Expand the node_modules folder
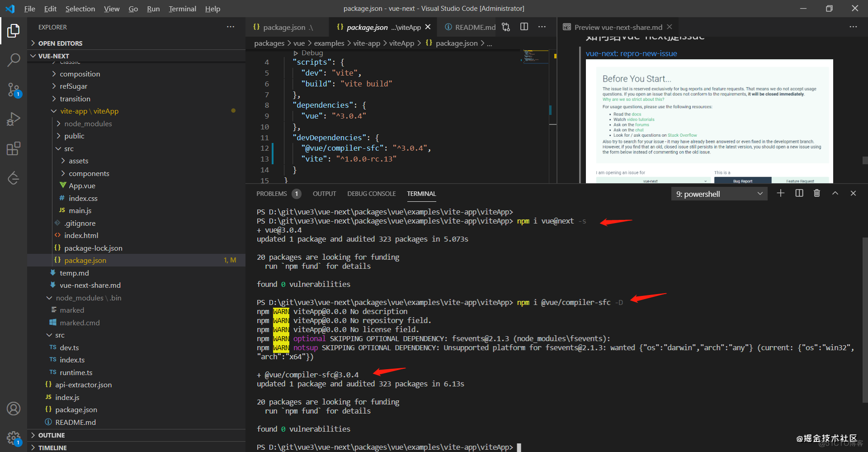Viewport: 868px width, 452px height. [x=88, y=124]
